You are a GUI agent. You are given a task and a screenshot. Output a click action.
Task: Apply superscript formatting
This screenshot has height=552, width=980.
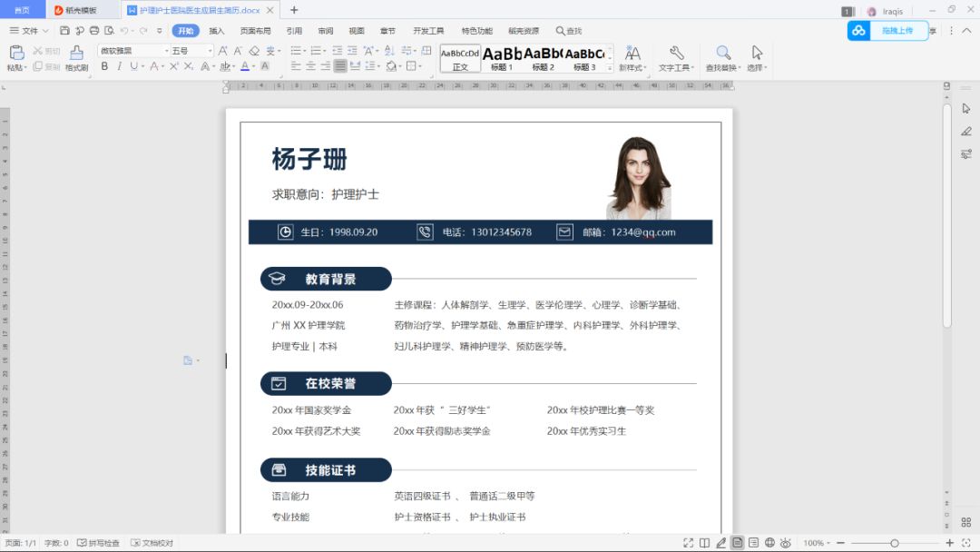pos(173,66)
